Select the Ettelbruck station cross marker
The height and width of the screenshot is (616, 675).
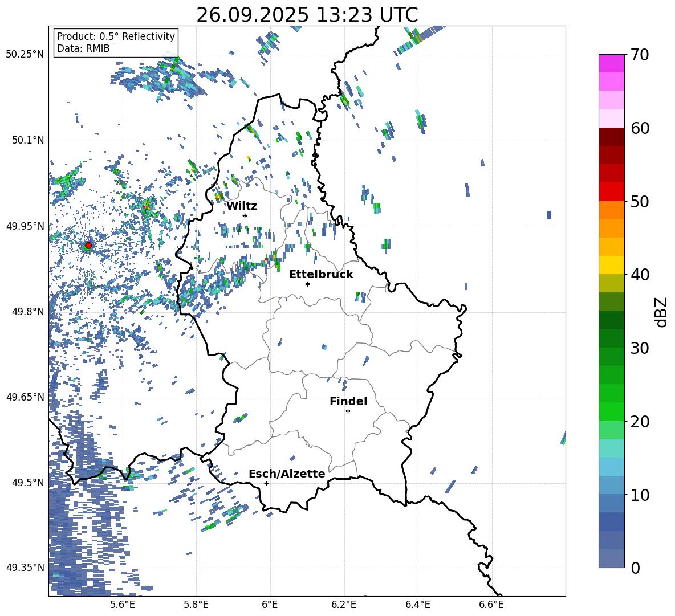coord(307,284)
